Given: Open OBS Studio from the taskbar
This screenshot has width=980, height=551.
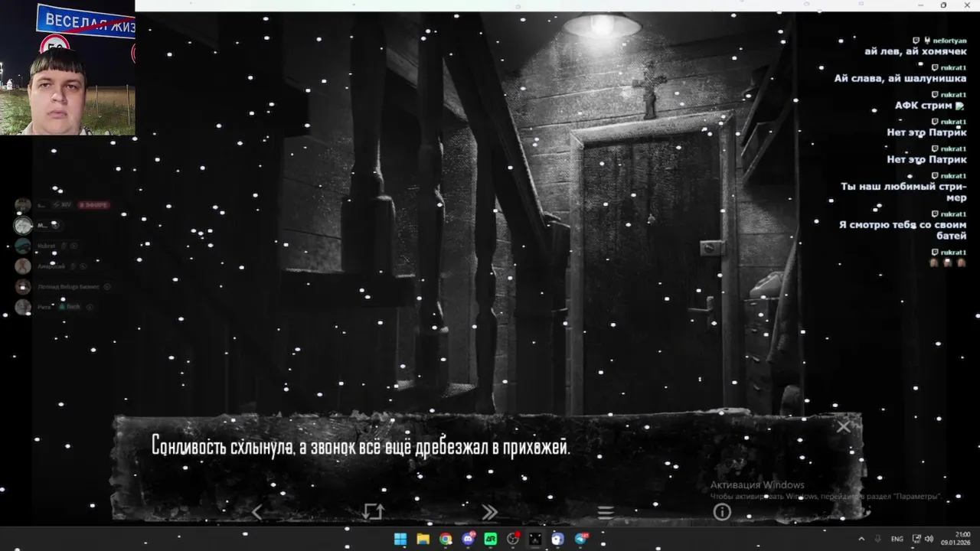Looking at the screenshot, I should 513,539.
